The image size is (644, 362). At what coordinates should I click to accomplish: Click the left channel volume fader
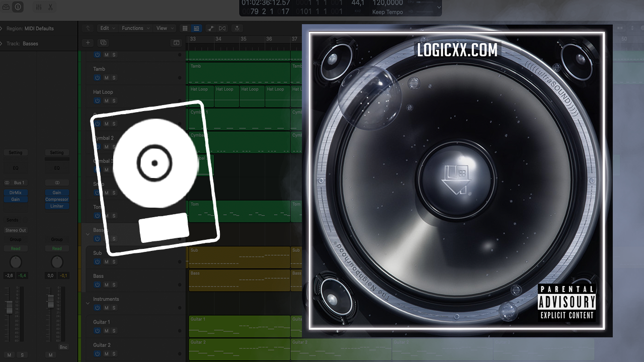click(x=9, y=307)
